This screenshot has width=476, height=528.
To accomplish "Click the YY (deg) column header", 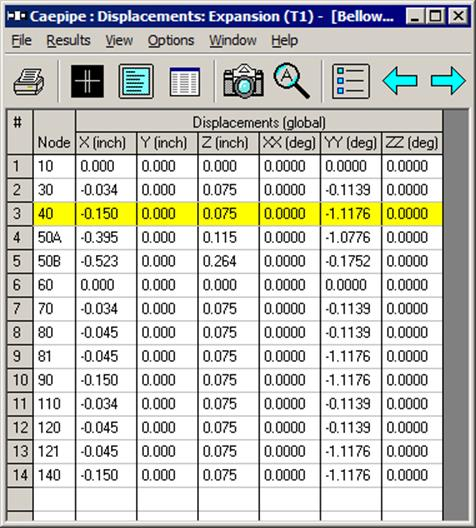I will (351, 143).
